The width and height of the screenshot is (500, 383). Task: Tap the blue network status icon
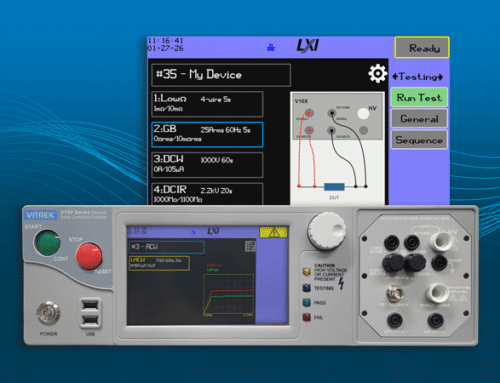[271, 48]
